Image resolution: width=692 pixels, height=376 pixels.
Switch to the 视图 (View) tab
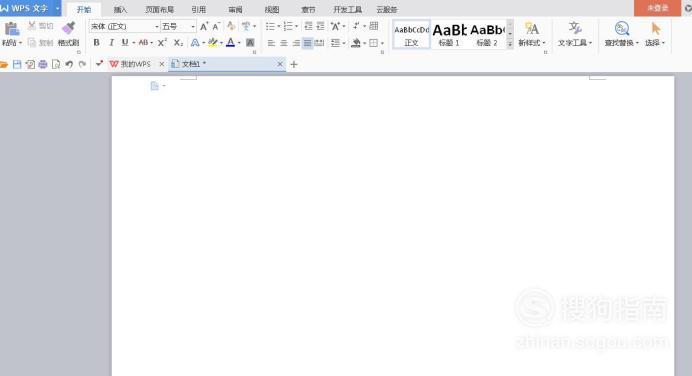coord(271,9)
